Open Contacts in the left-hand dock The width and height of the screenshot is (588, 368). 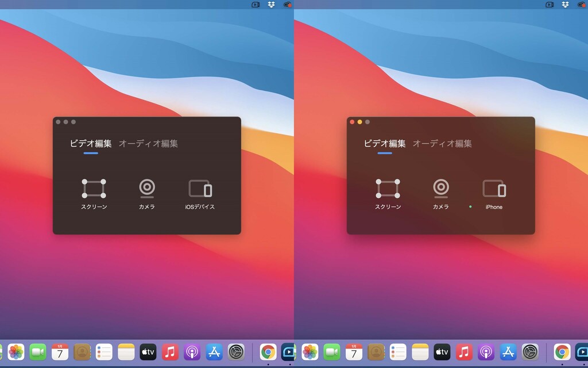82,352
